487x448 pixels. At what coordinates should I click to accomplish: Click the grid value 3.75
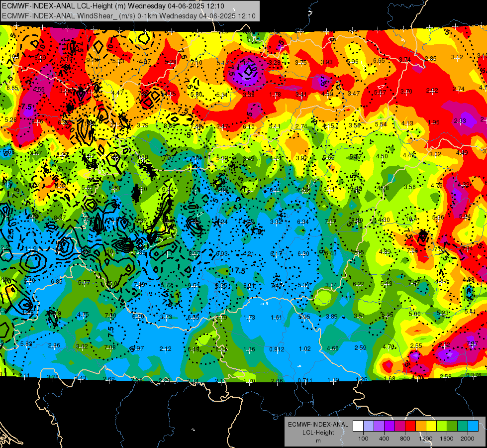tap(300, 63)
